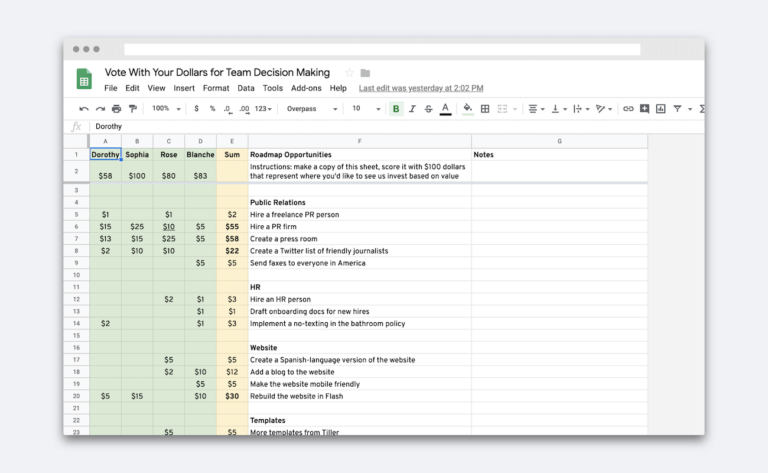Open the text rotation dropdown

(603, 109)
